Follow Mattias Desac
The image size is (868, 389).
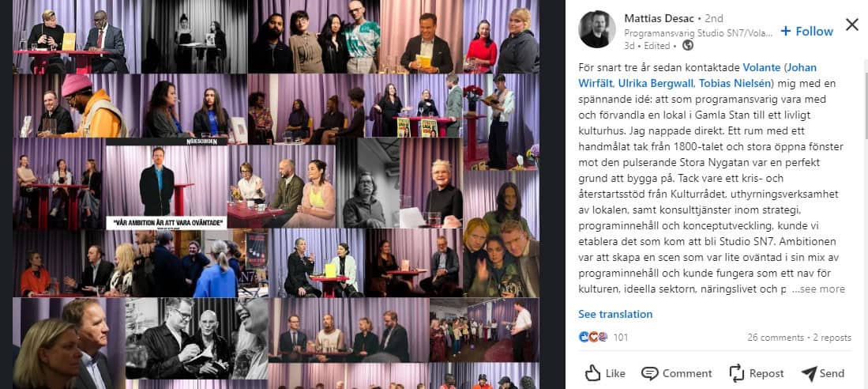[806, 31]
